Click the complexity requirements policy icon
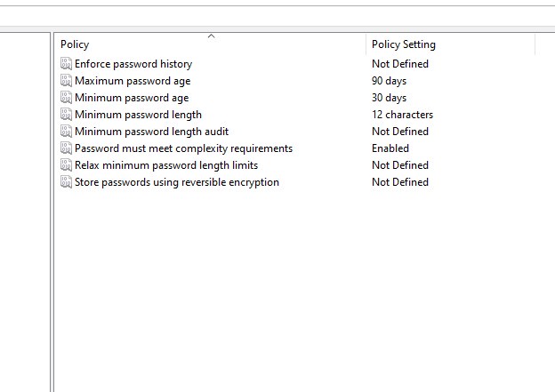 point(66,148)
